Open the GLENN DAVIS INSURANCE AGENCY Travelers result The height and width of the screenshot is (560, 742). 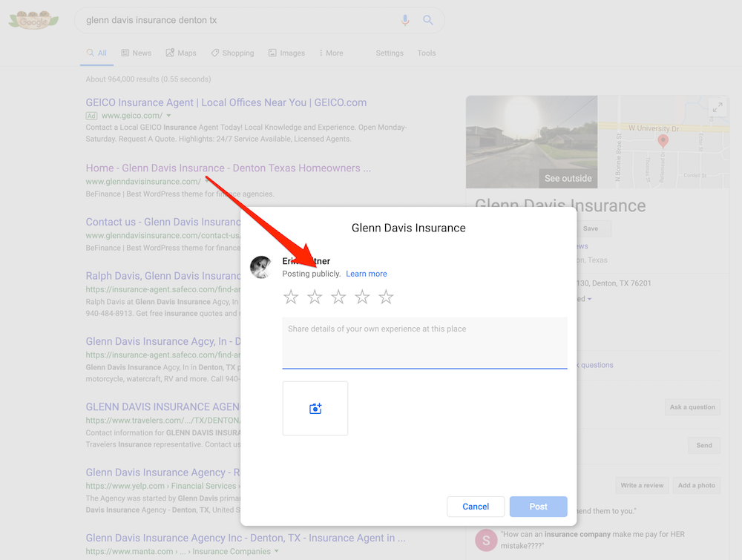pos(163,406)
